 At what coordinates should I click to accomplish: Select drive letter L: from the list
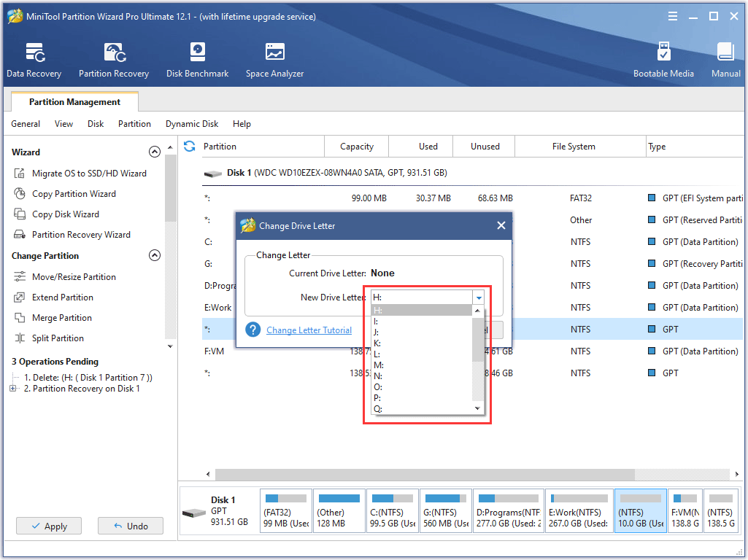[421, 354]
